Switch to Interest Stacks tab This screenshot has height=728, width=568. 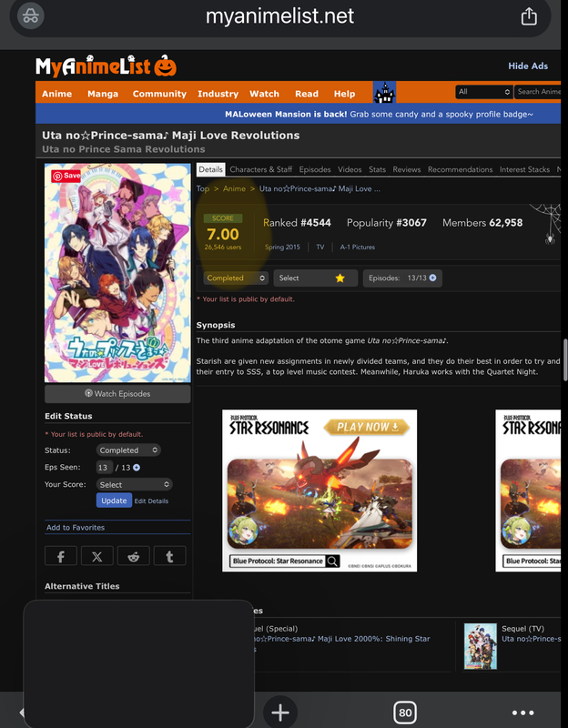524,169
